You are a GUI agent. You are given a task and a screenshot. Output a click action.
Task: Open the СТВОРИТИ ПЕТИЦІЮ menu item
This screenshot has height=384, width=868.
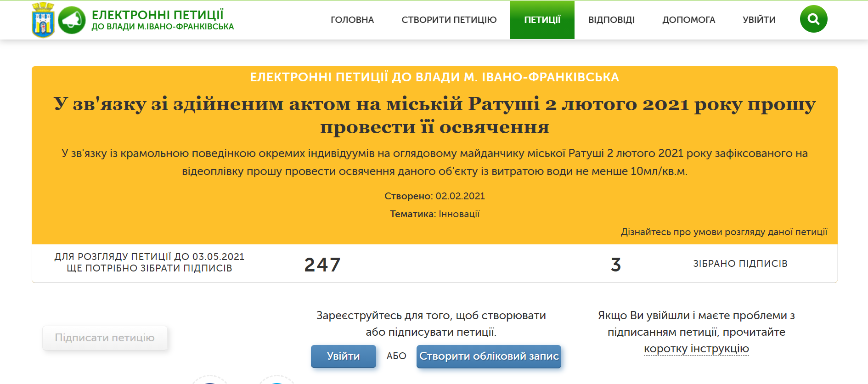[x=449, y=20]
